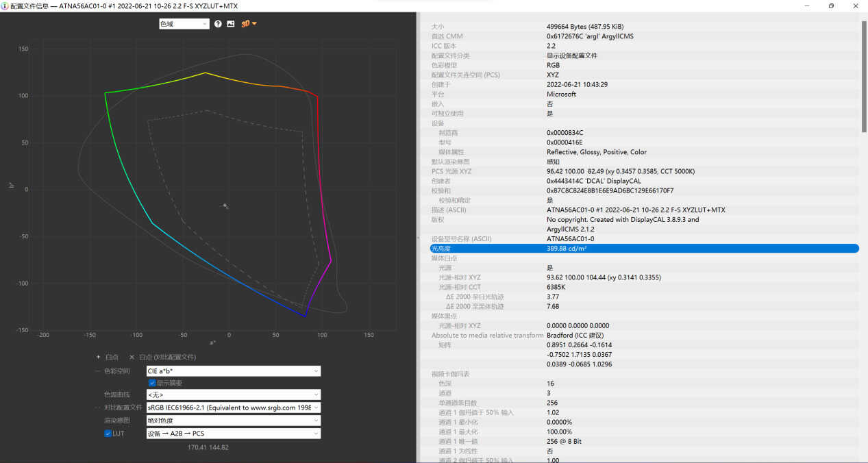868x463 pixels.
Task: Open the 3D view orange icon
Action: (x=249, y=24)
